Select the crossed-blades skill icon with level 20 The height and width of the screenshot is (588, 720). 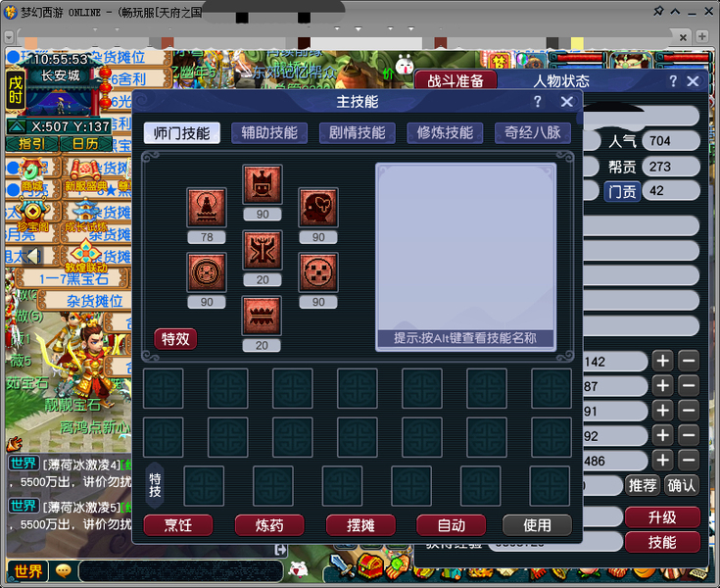tap(263, 250)
